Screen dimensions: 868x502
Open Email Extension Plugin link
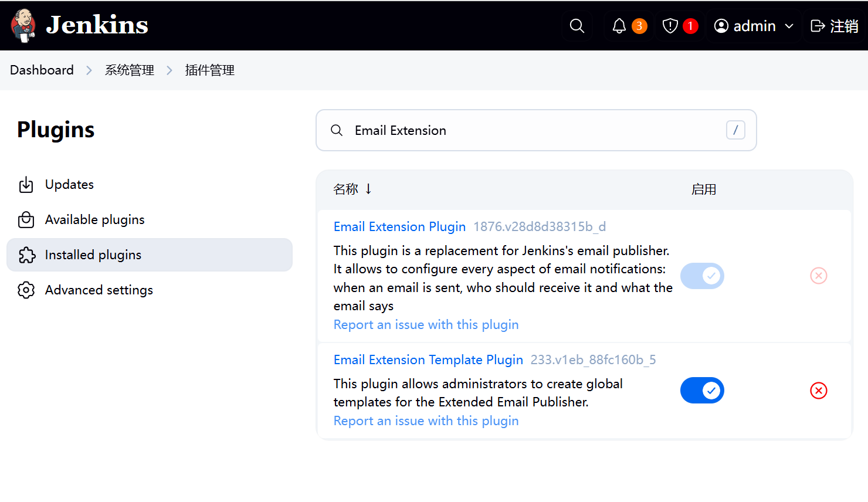click(399, 227)
